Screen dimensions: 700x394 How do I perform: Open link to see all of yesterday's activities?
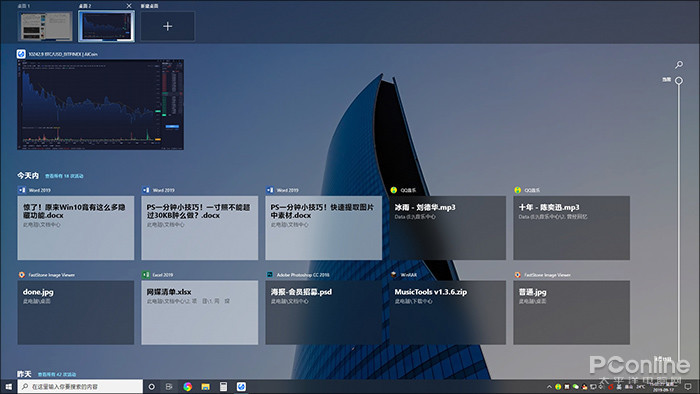pos(57,374)
